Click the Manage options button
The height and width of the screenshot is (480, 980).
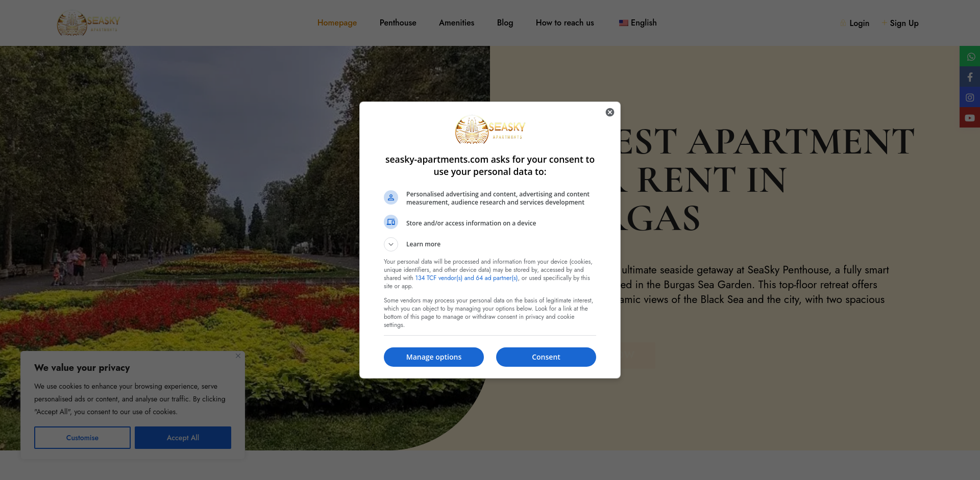[434, 357]
